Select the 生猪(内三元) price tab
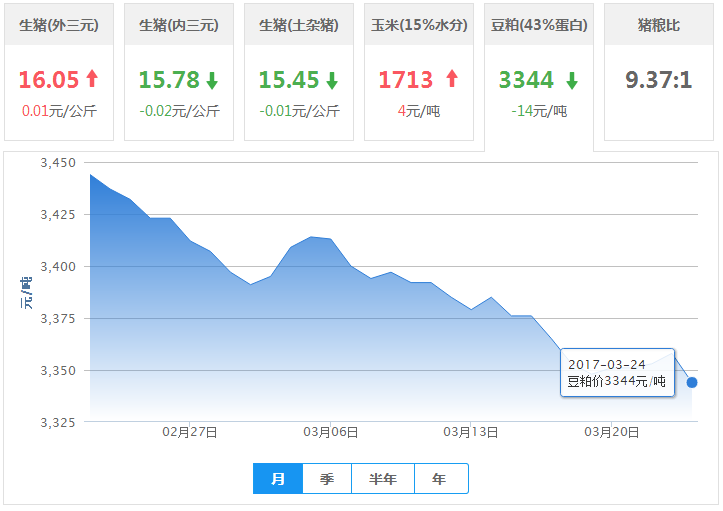The image size is (723, 511). pos(179,72)
